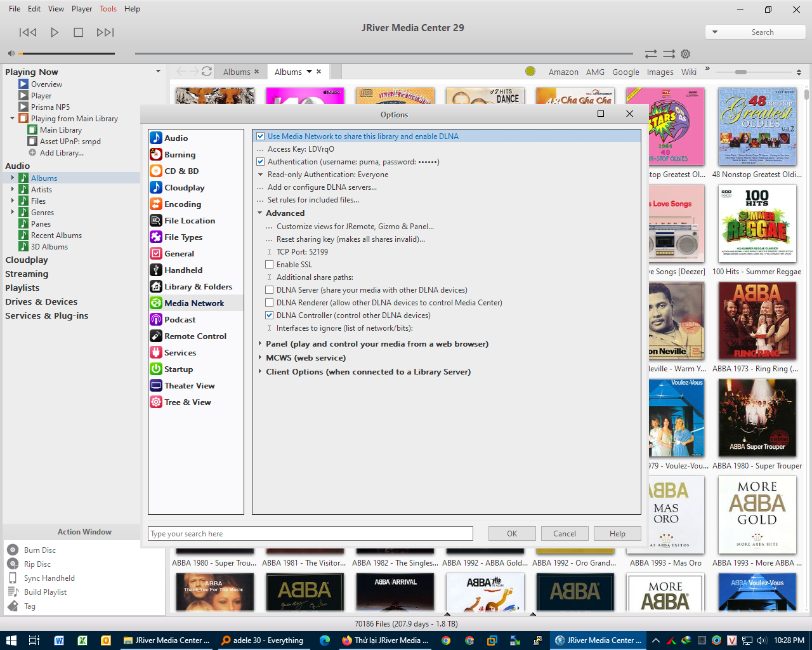Open Edit menu
The image size is (812, 650).
34,9
